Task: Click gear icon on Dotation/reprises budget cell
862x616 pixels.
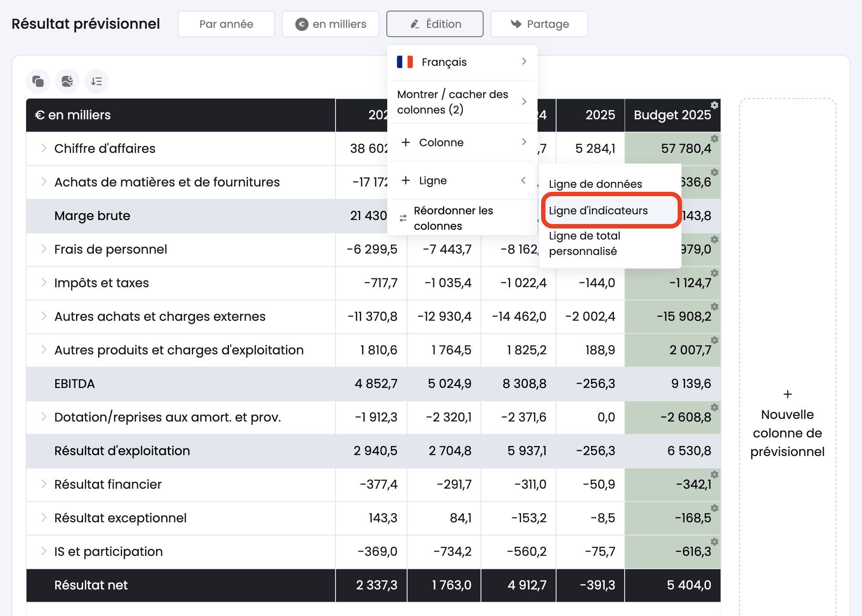Action: [714, 407]
